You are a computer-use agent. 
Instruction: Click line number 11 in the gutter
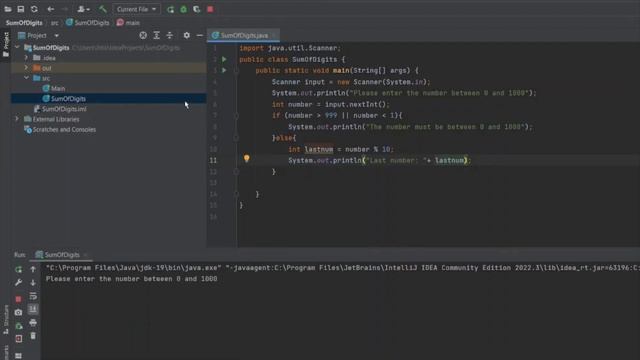click(x=213, y=160)
